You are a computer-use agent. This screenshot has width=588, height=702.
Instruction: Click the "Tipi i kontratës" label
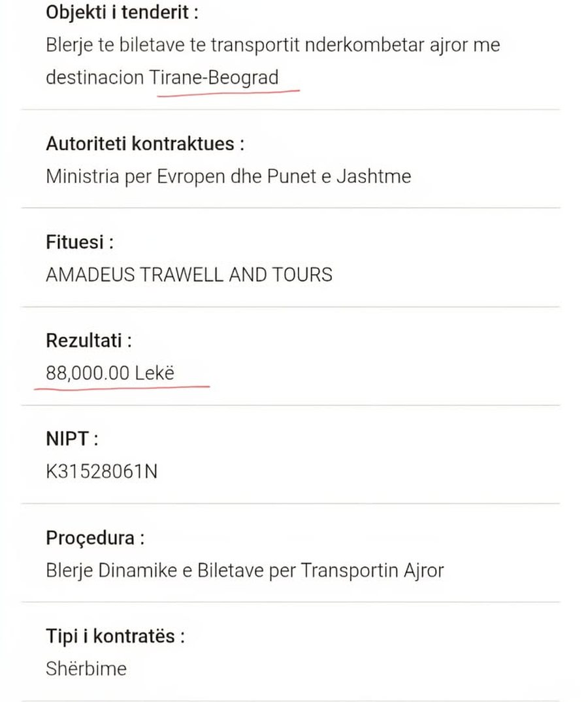[115, 637]
